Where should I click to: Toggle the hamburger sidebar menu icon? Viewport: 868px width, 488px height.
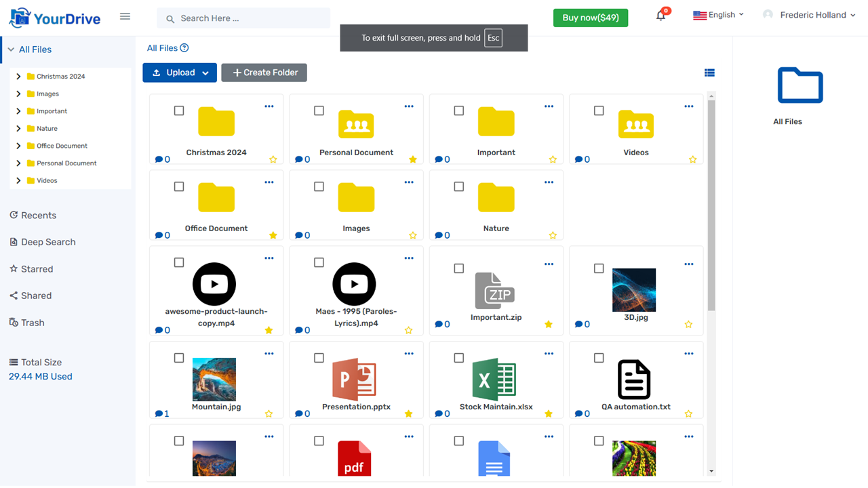tap(125, 16)
